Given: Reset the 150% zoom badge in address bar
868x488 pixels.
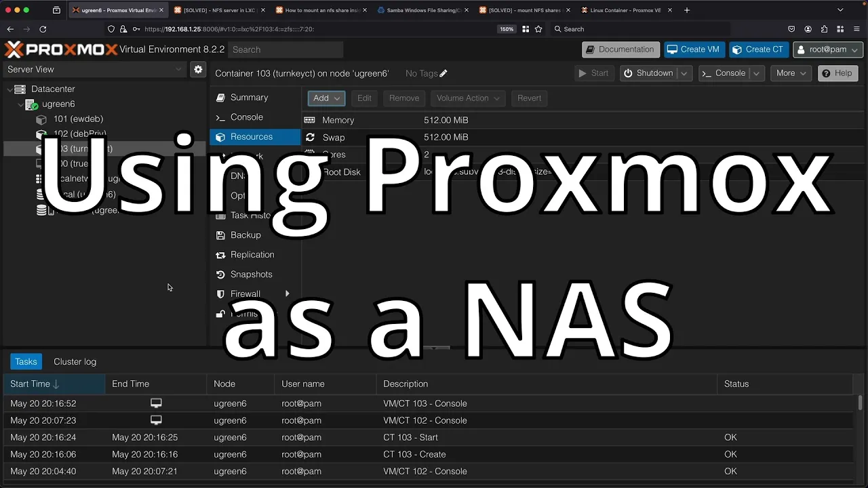Looking at the screenshot, I should coord(506,29).
